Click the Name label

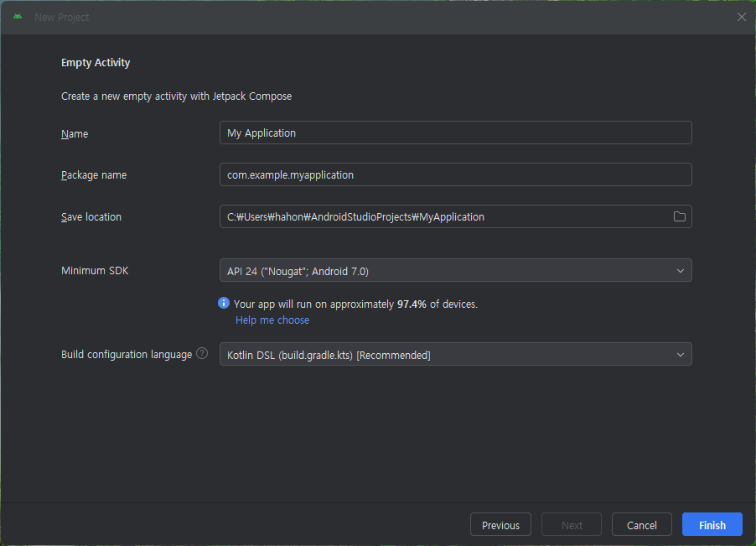pos(75,133)
